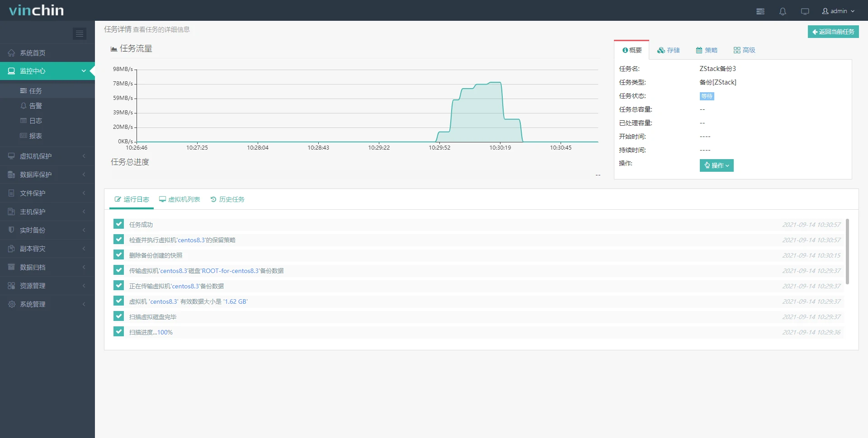Click the 系统首页 home icon
The image size is (868, 438).
(11, 53)
